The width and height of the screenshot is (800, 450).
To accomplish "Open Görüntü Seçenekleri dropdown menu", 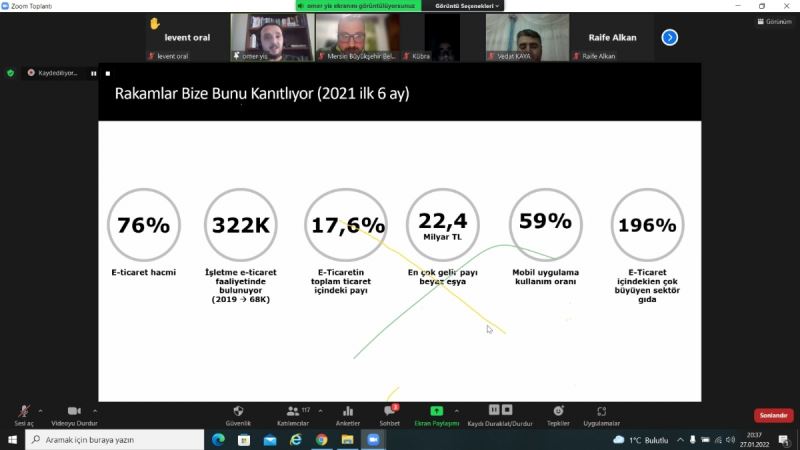I will click(462, 5).
